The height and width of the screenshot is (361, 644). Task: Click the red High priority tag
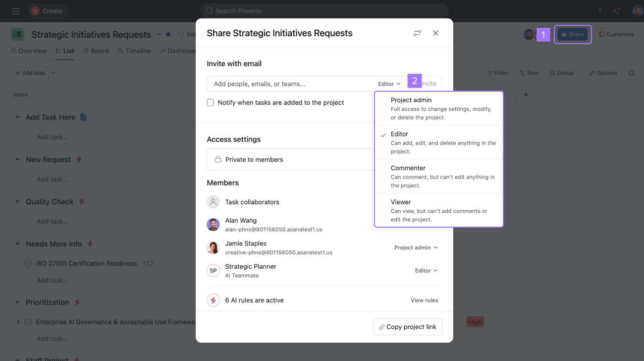point(475,322)
